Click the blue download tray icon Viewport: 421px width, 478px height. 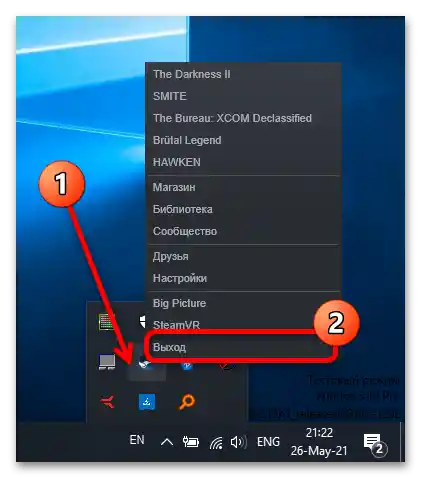[x=147, y=402]
